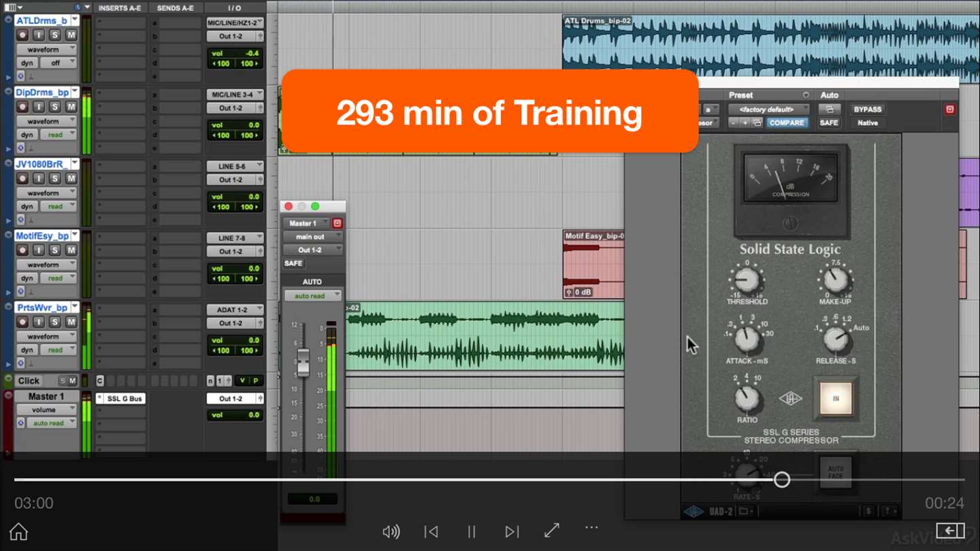Open DipDrms_bp automation mode read dropdown
Image resolution: width=980 pixels, height=551 pixels.
(x=58, y=135)
